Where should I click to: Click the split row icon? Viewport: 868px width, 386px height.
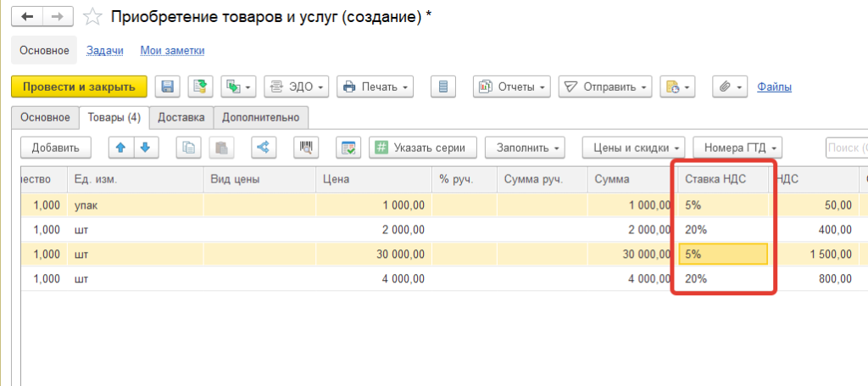pos(264,148)
